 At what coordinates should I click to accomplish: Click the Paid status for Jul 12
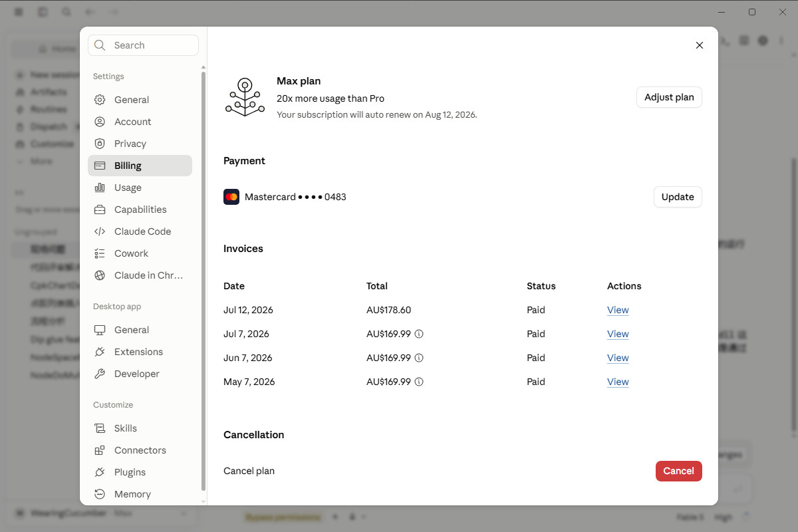tap(536, 310)
